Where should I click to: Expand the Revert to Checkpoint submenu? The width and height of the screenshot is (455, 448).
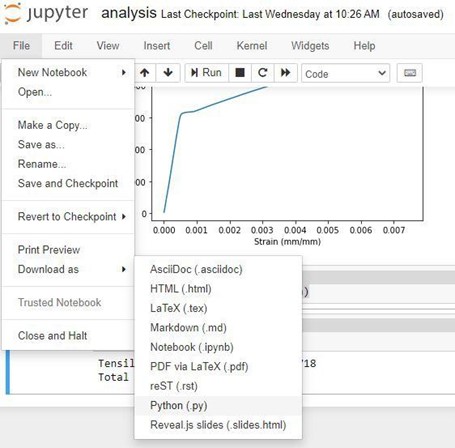click(x=68, y=216)
